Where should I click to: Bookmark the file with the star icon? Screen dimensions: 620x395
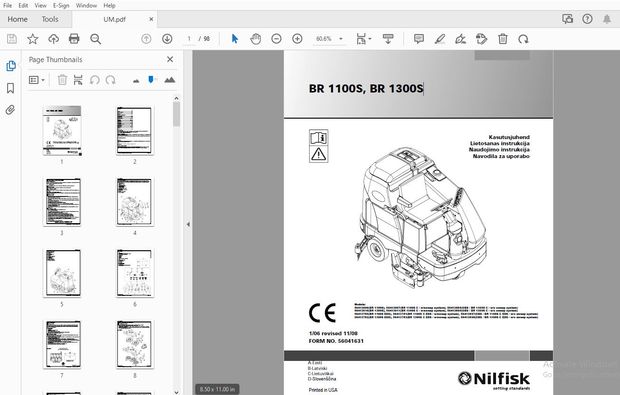coord(32,39)
